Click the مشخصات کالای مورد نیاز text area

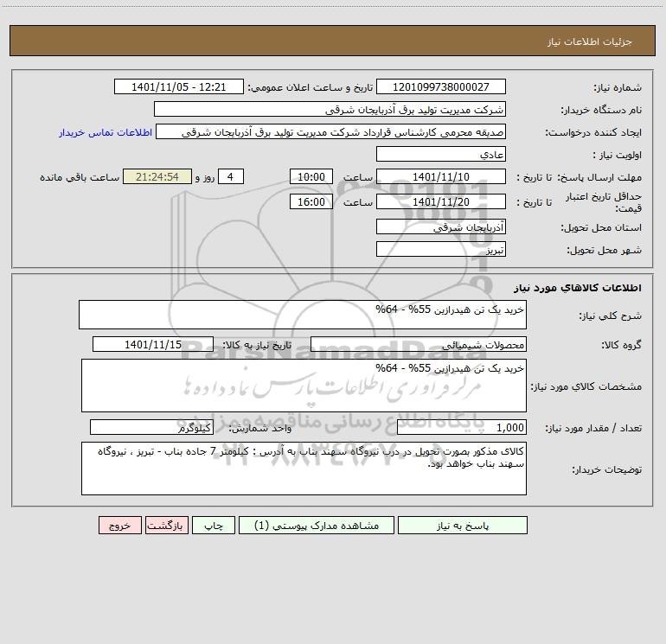coord(304,386)
